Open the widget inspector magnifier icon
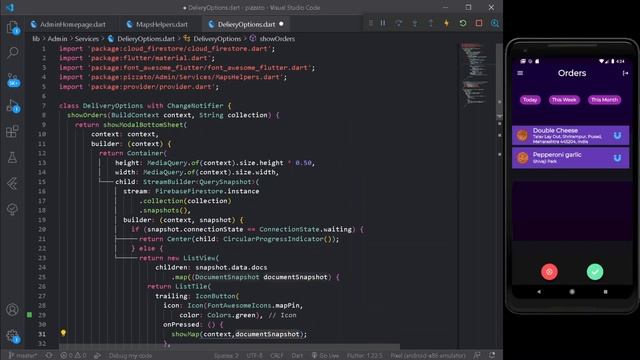The width and height of the screenshot is (640, 360). tap(495, 23)
